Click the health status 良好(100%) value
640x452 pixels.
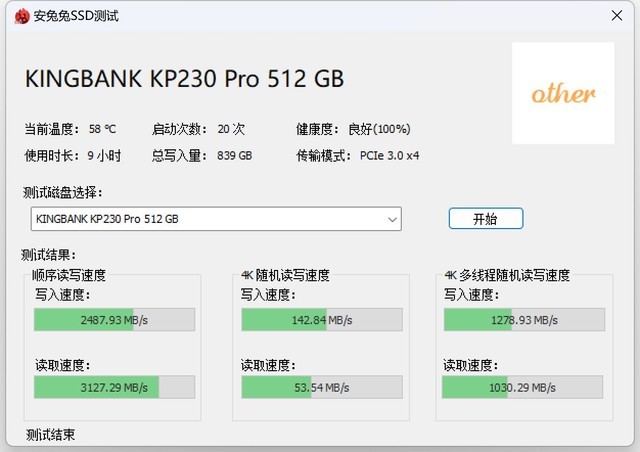coord(379,129)
